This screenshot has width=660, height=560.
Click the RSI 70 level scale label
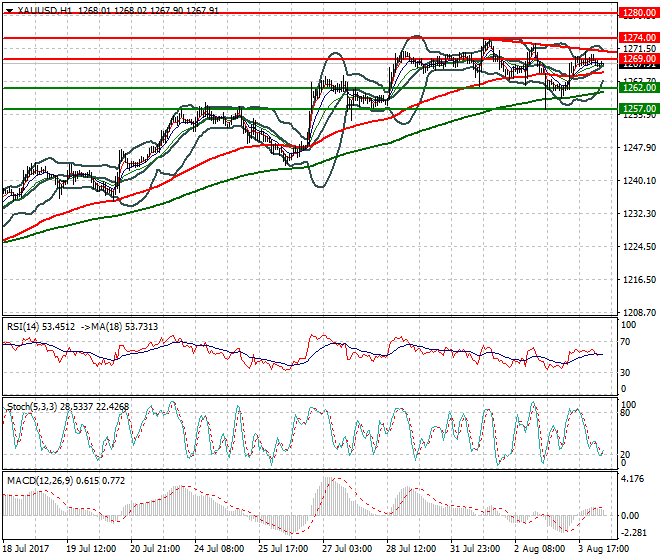[626, 342]
